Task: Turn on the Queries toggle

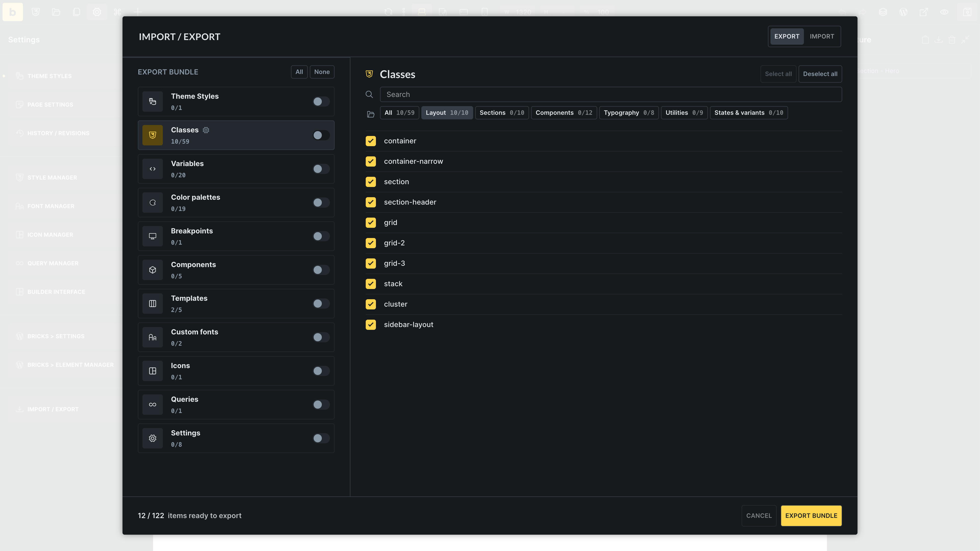Action: pyautogui.click(x=321, y=405)
